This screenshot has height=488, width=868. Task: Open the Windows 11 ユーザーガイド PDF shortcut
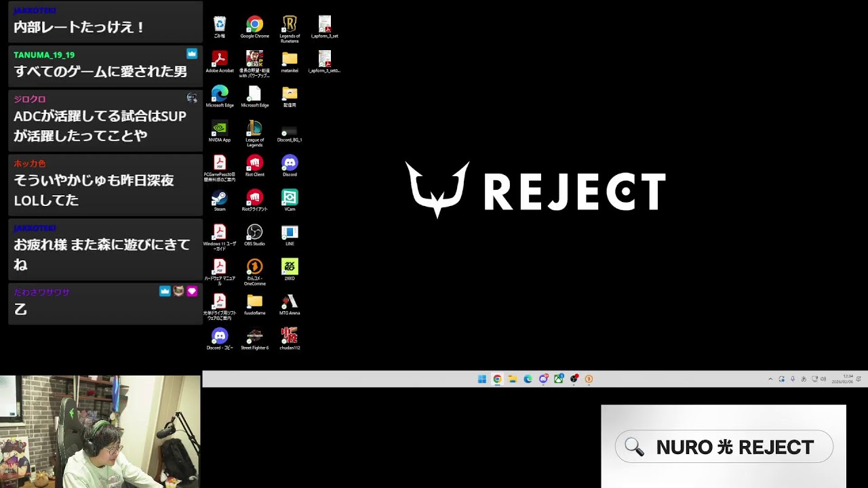pos(220,237)
